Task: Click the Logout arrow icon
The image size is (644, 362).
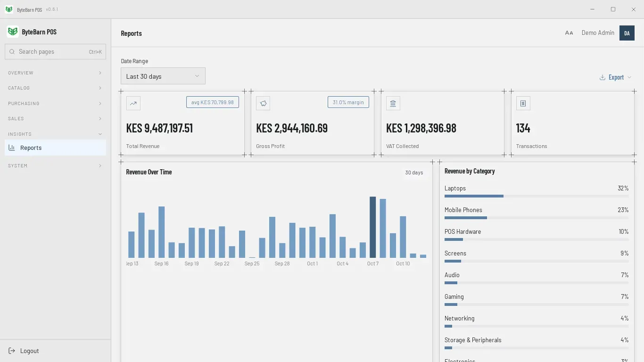Action: pos(12,351)
